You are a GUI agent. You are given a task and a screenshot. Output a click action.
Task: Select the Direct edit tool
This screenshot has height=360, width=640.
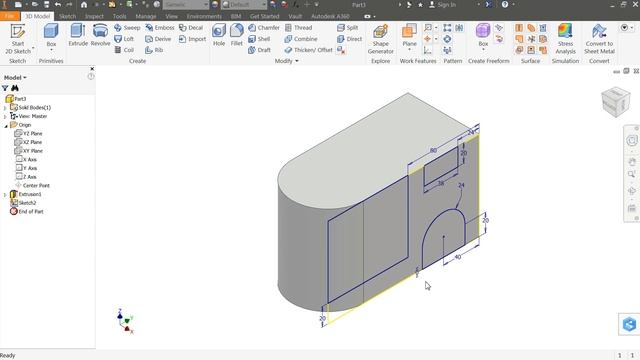(349, 39)
